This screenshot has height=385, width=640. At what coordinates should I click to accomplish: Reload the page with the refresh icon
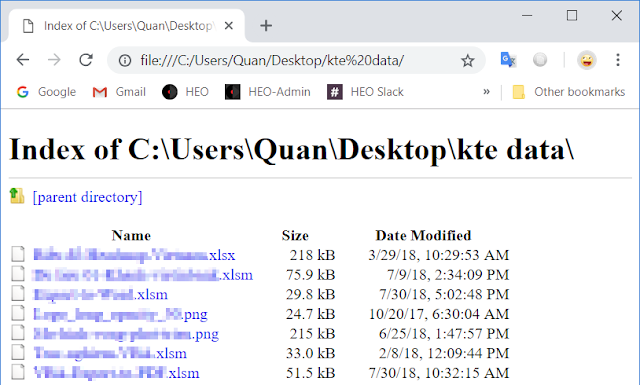coord(86,60)
